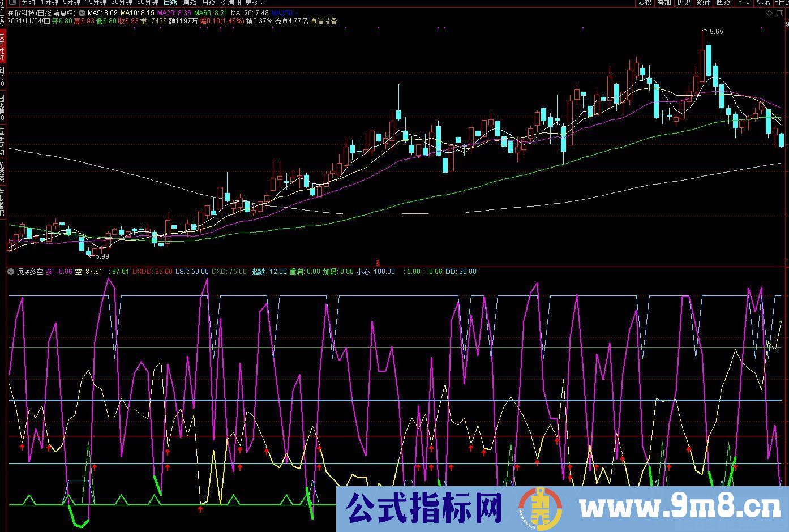Switch to the 1分钟 period tab
Screen dimensions: 789x532
click(49, 2)
